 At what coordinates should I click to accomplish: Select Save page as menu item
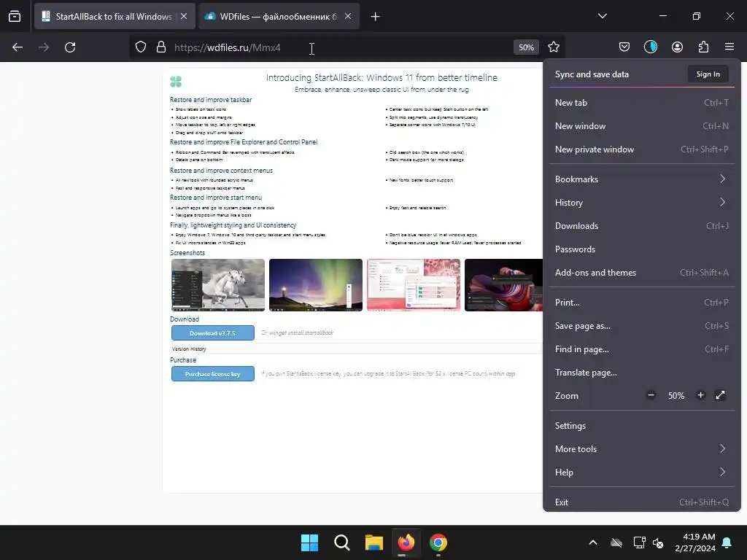click(x=642, y=326)
